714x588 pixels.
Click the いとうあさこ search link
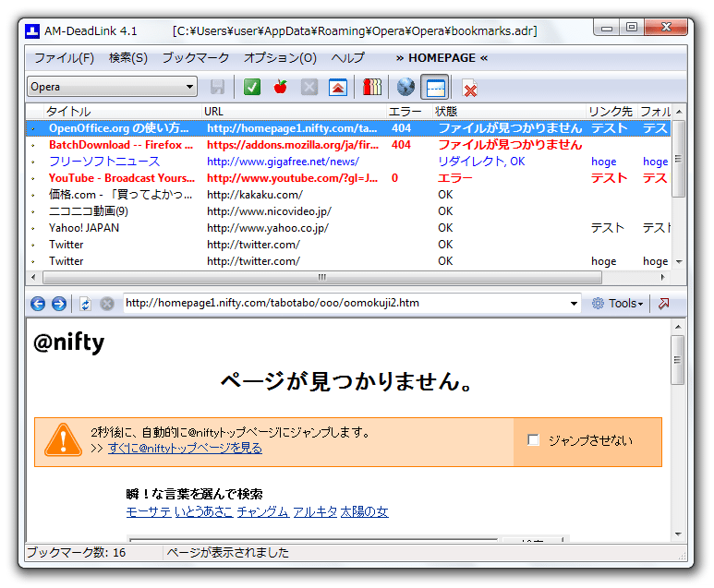pos(204,512)
